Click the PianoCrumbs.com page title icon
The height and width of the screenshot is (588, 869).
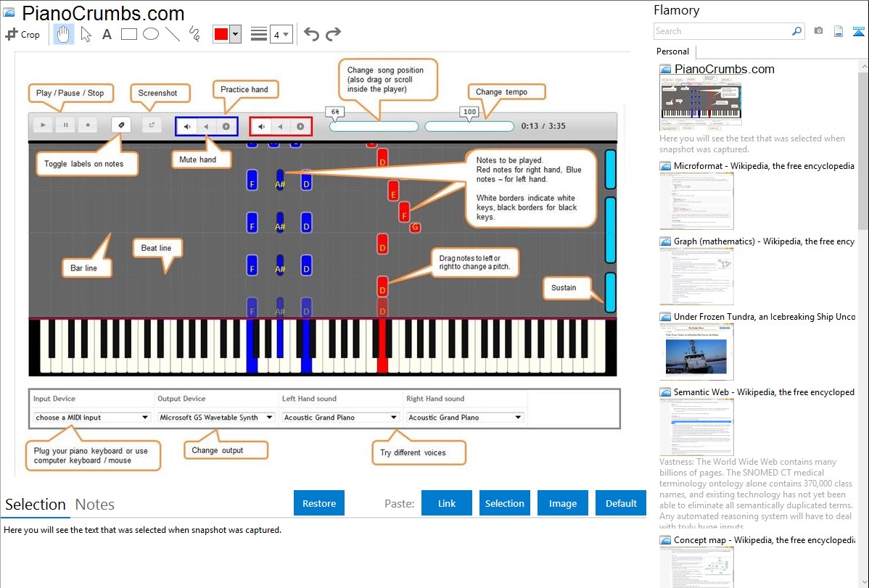9,13
